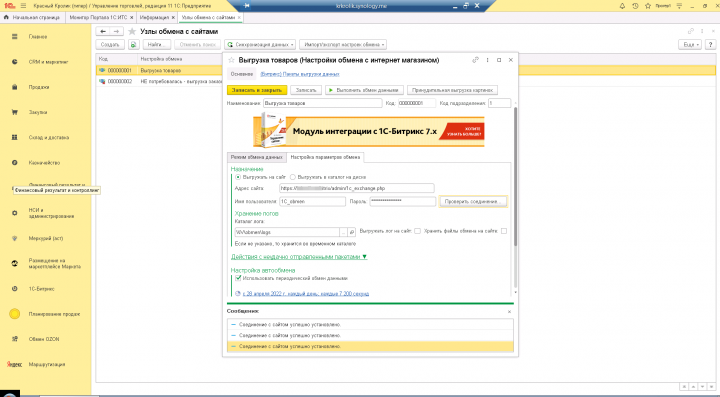Click the open-folder icon of Каталог лога field
This screenshot has width=720, height=397.
352,232
